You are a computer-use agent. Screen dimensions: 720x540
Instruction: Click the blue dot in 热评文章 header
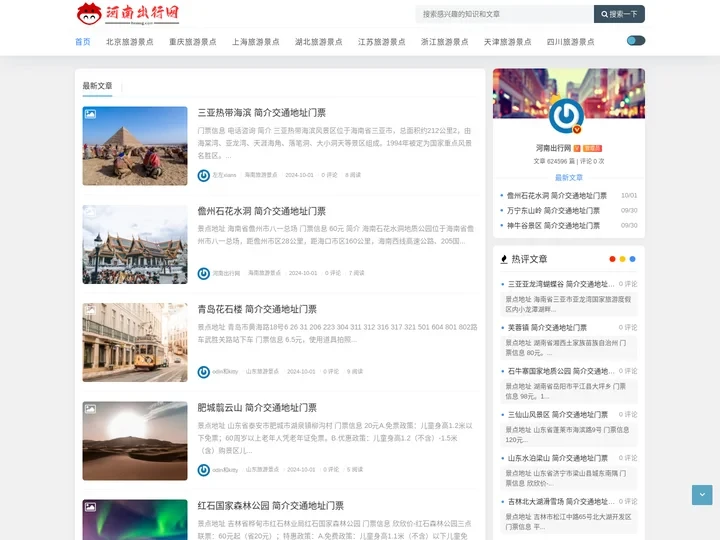pos(632,259)
